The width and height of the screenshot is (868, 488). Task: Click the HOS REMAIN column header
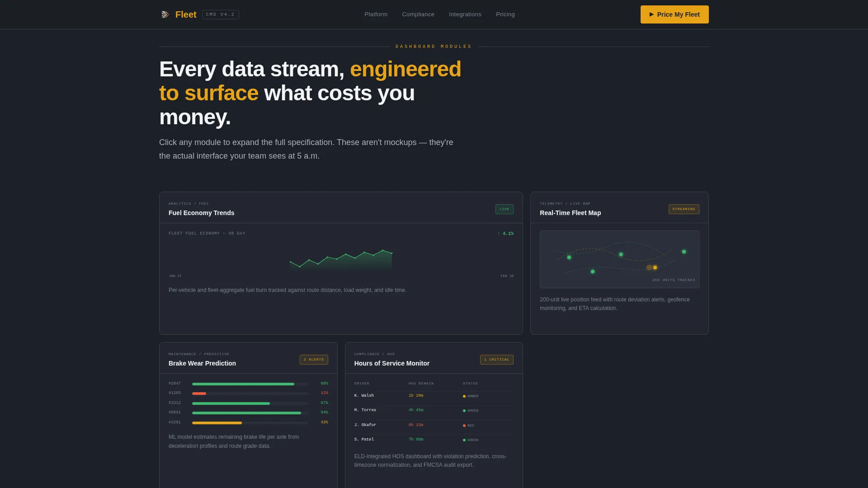click(421, 384)
